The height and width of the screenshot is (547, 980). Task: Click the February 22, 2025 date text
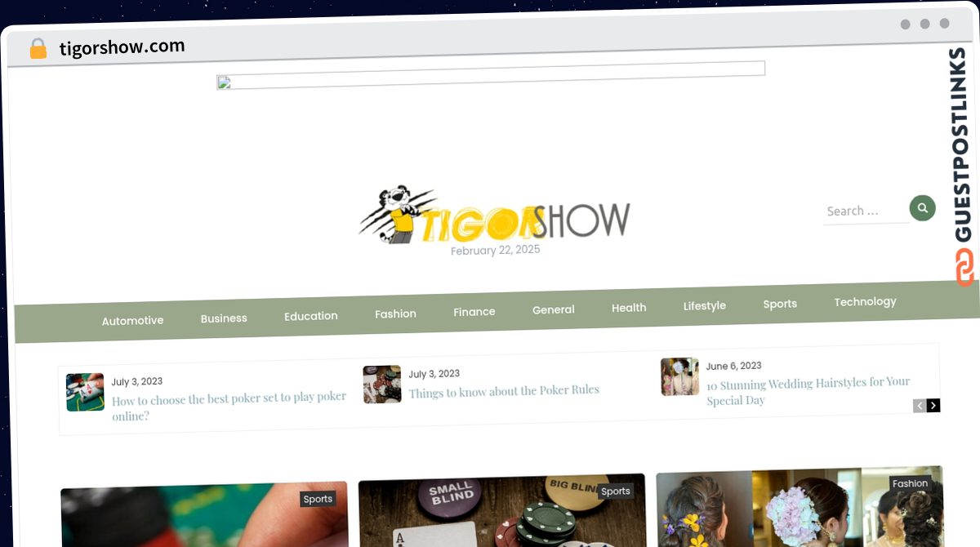496,250
